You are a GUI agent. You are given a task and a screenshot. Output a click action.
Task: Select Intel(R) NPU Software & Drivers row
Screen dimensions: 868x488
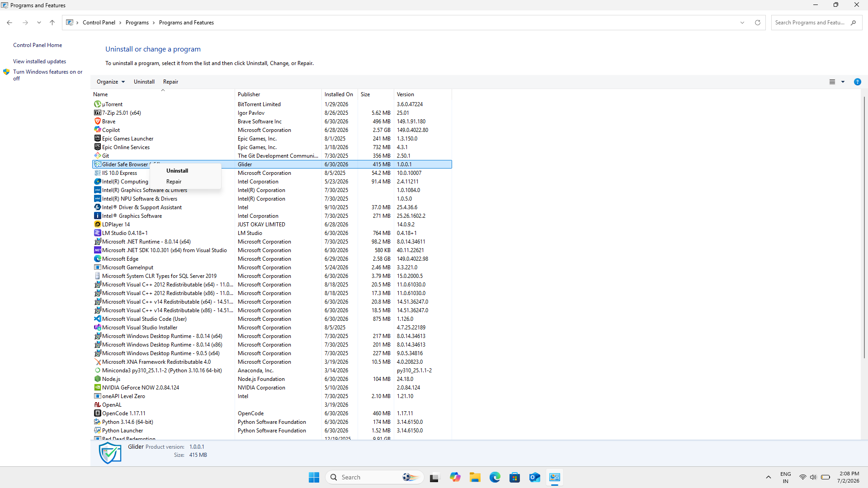click(x=271, y=199)
